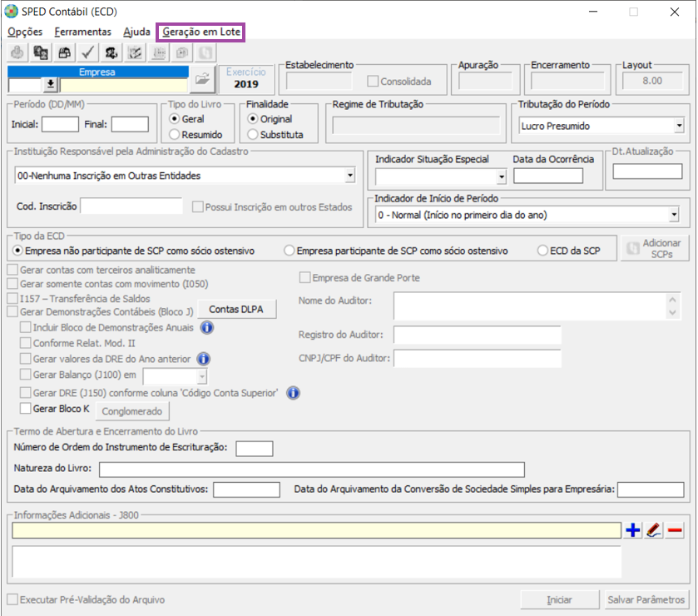
Task: Click info icon beside Incluir Bloco de Demonstrações Anuais
Action: coord(207,328)
